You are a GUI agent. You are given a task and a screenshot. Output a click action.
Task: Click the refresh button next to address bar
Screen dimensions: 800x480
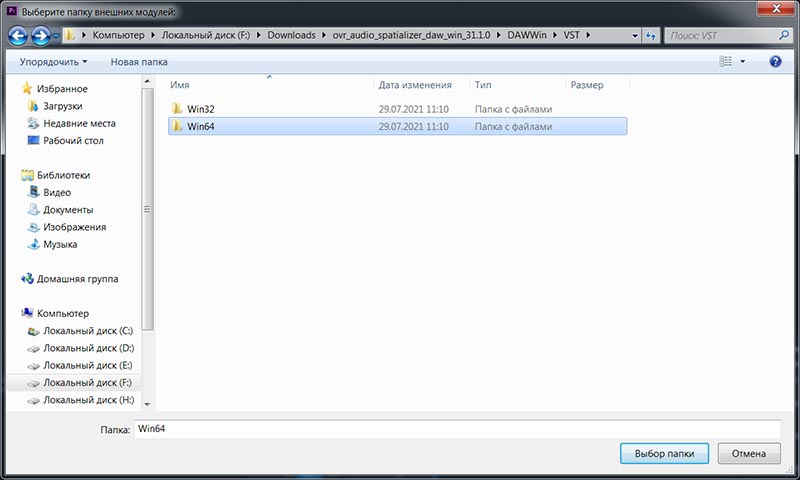[651, 36]
